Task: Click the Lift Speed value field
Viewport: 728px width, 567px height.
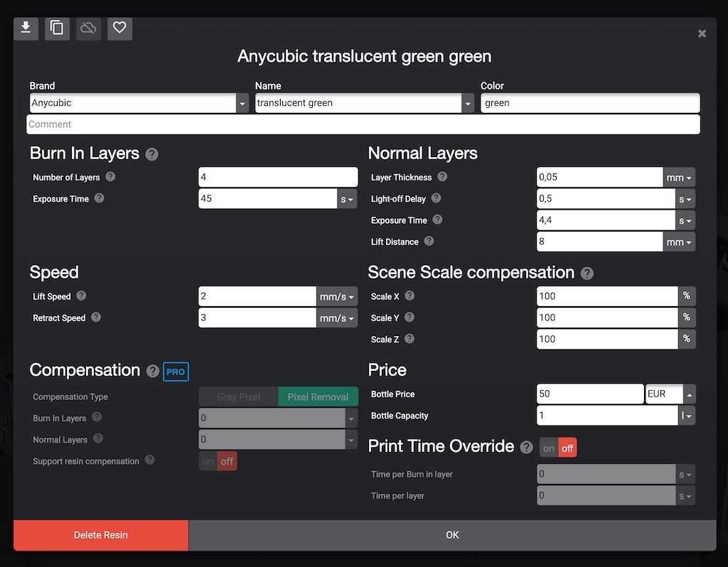Action: click(x=257, y=296)
